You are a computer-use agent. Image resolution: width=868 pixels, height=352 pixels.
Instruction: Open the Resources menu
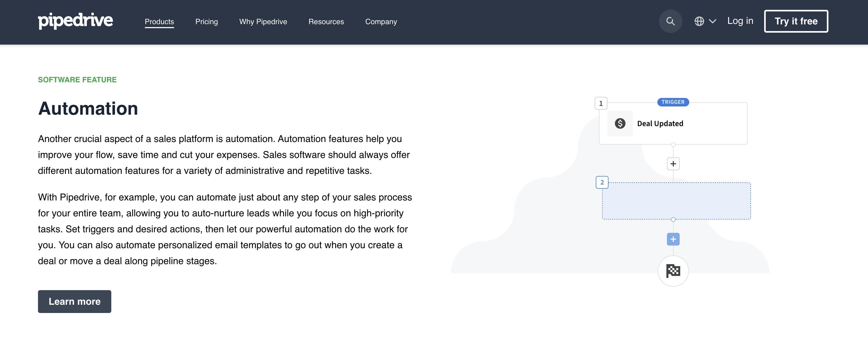pyautogui.click(x=326, y=22)
